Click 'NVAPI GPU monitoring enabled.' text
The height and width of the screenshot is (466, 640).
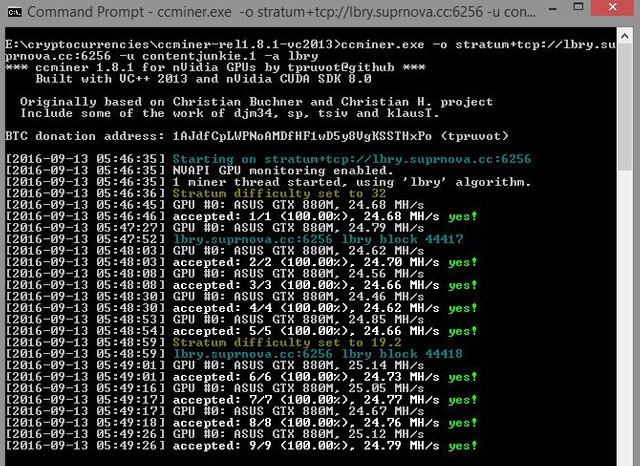coord(283,170)
